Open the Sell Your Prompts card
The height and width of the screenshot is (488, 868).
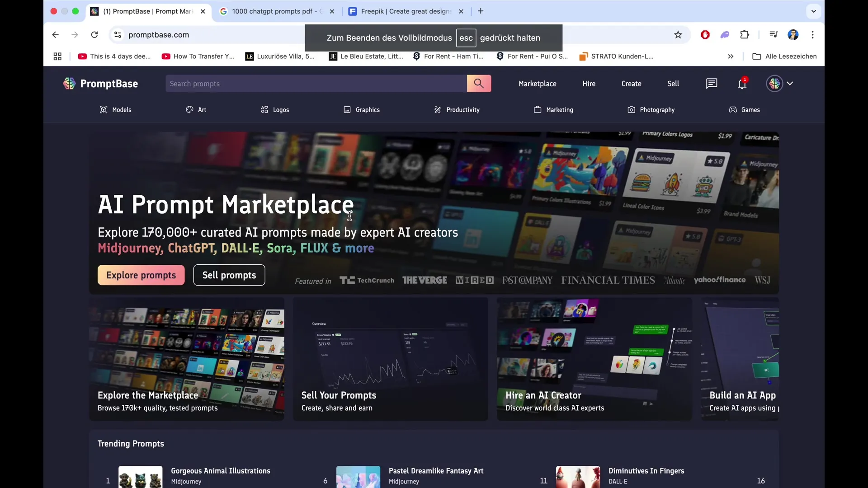coord(390,359)
